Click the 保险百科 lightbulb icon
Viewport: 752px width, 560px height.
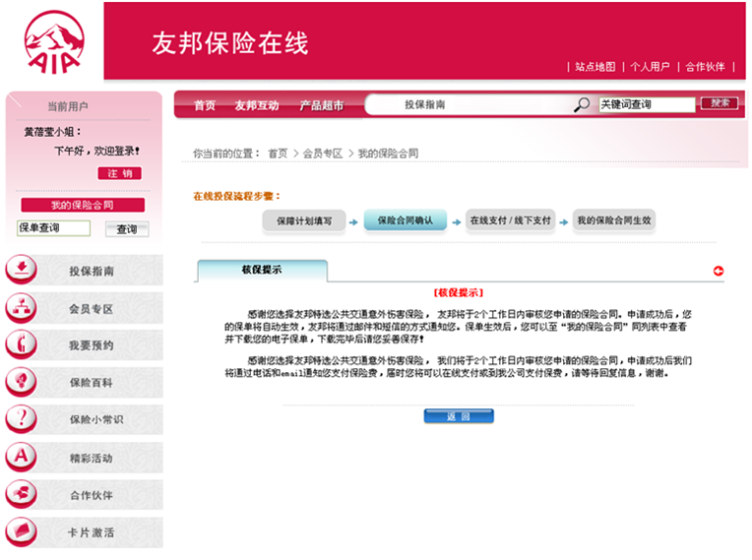pyautogui.click(x=21, y=382)
